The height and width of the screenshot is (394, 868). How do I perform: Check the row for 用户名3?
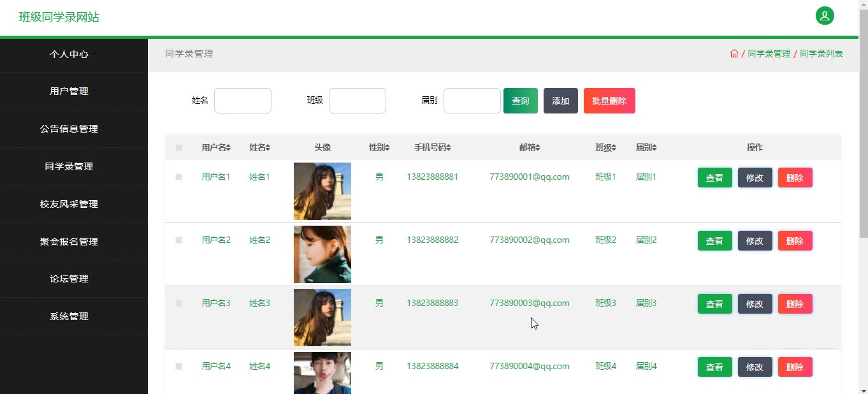179,303
